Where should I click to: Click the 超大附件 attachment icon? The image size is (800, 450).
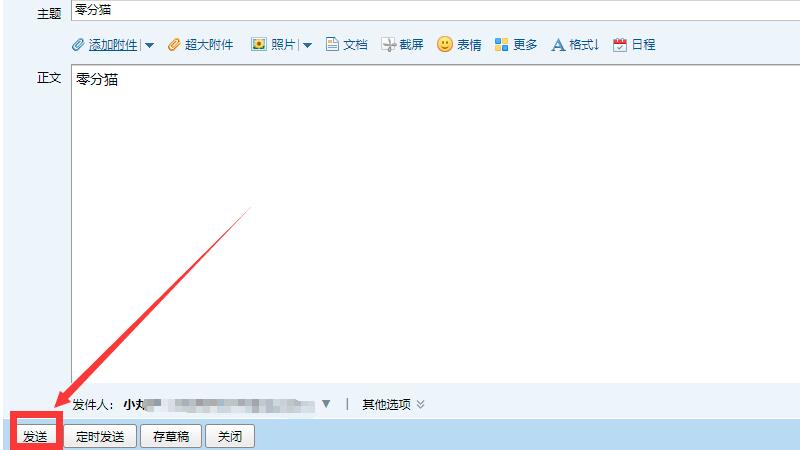coord(174,45)
